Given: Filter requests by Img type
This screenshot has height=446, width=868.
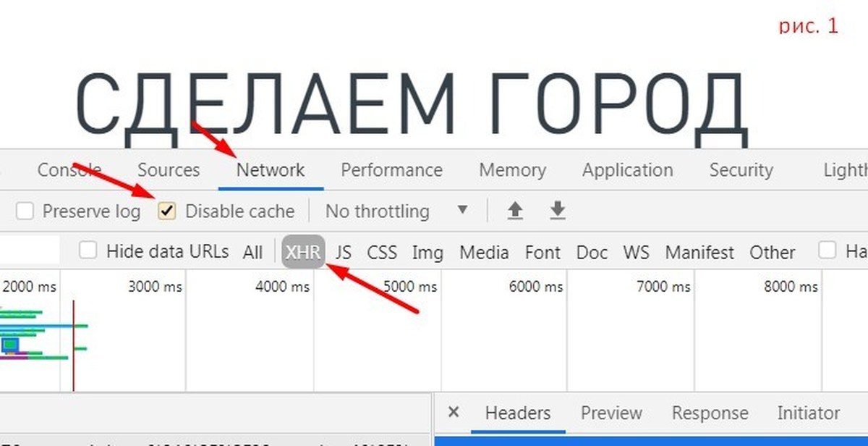Looking at the screenshot, I should 427,253.
